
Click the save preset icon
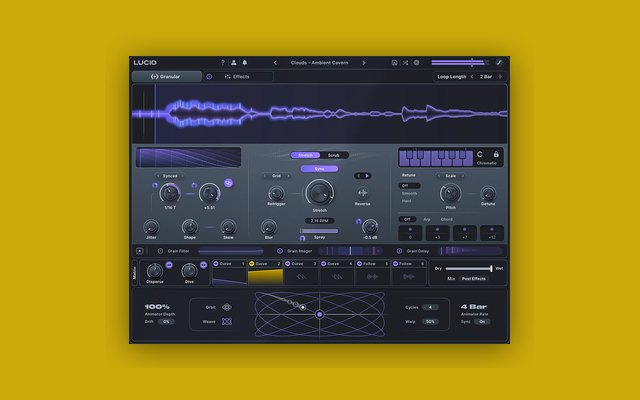(394, 63)
